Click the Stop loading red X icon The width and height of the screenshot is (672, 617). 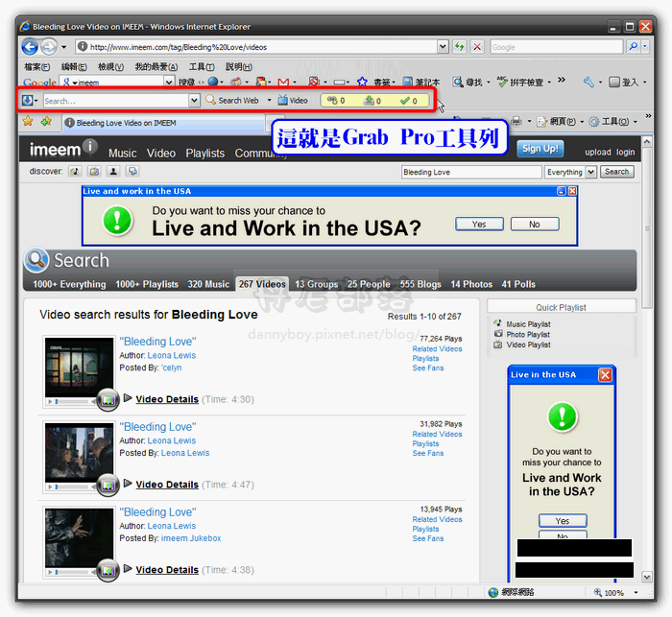[x=476, y=47]
